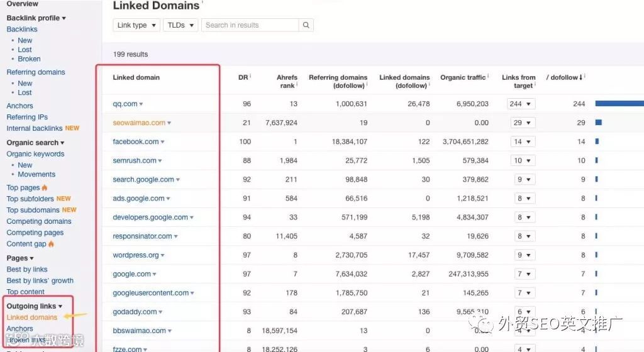This screenshot has width=644, height=352.
Task: Open the search.google.com linked domain
Action: click(143, 179)
